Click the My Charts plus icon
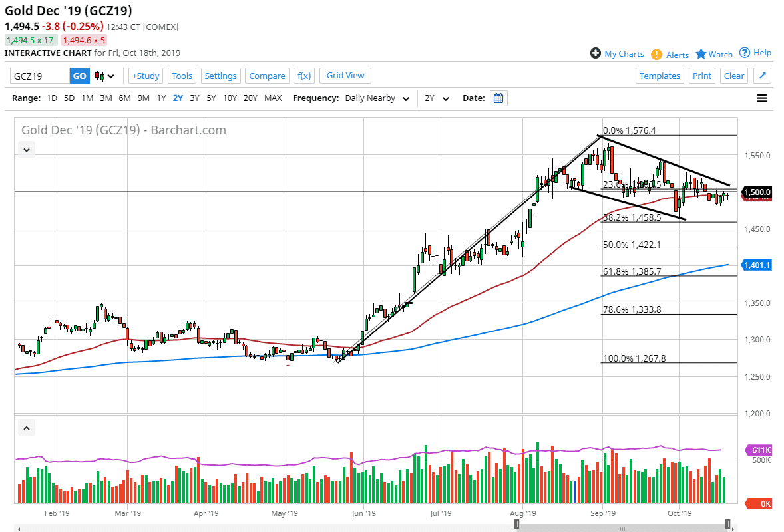The image size is (784, 532). pos(596,53)
